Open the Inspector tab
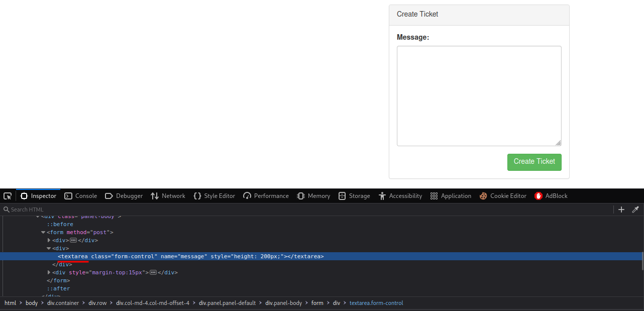 tap(38, 196)
